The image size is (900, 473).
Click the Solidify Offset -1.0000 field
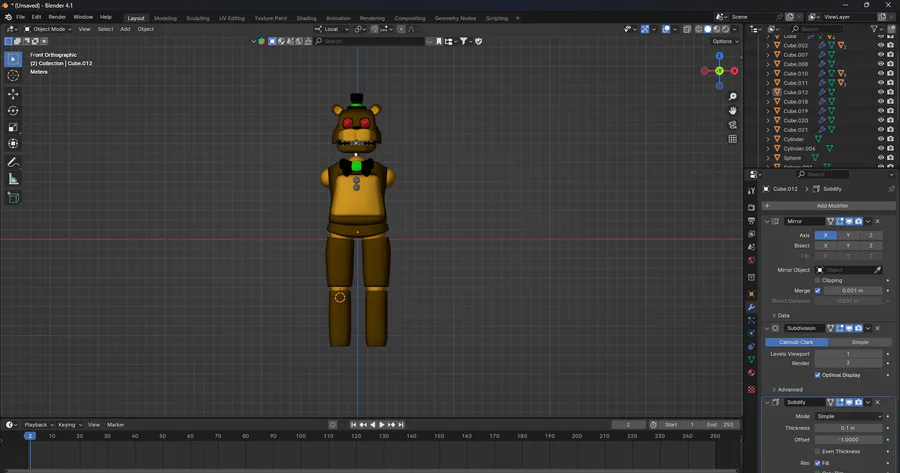[x=848, y=440]
